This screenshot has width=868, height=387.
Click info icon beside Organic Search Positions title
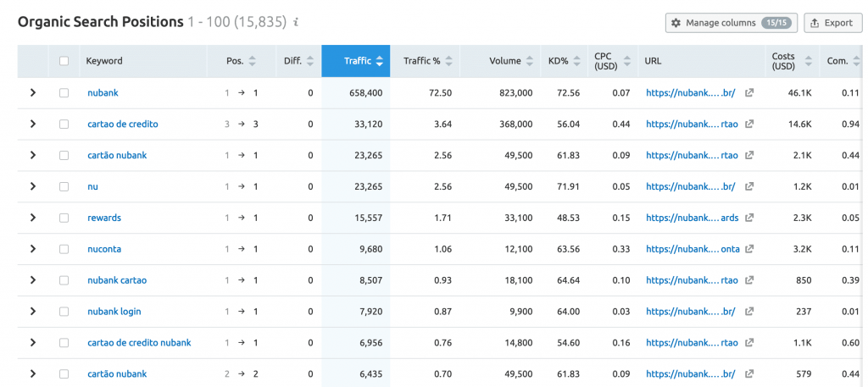coord(296,23)
